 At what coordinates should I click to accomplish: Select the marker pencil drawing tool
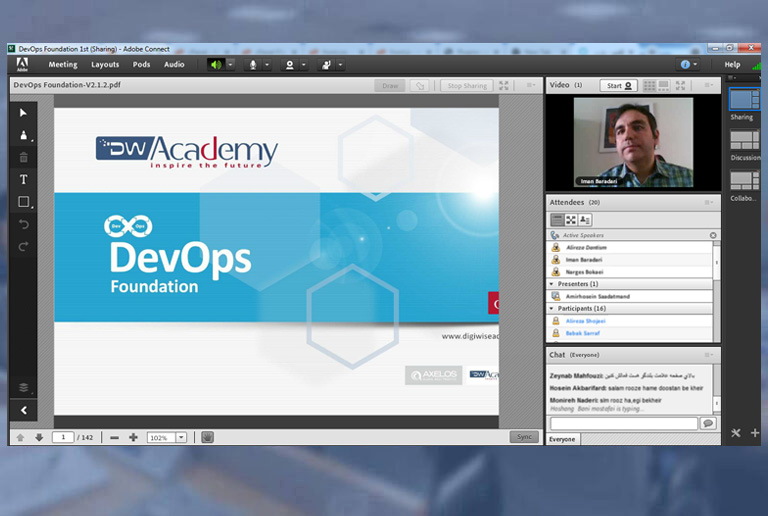(23, 136)
